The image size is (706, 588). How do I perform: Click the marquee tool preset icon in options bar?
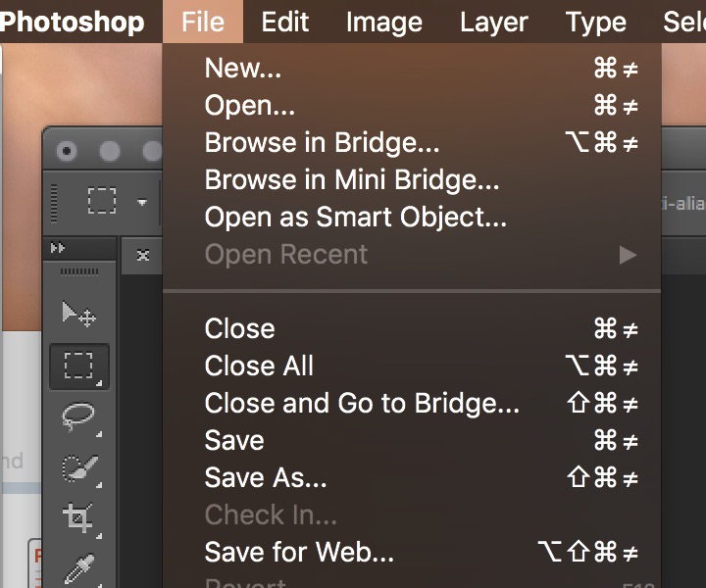pos(102,200)
